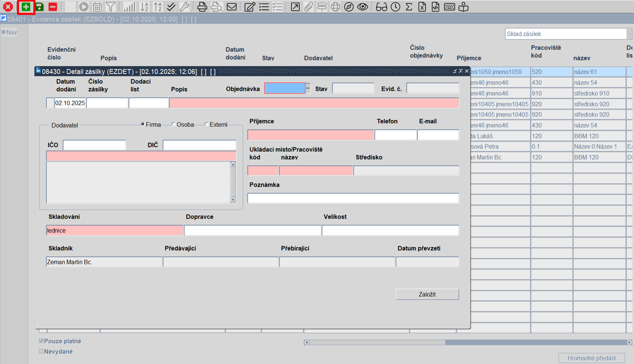
Task: Click the wrench settings icon
Action: (184, 7)
